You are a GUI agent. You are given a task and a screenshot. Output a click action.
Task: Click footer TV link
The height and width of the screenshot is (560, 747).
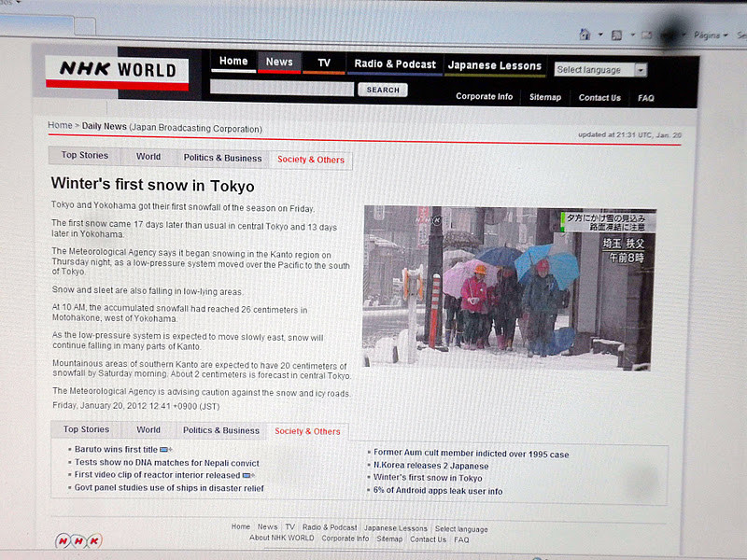(290, 527)
